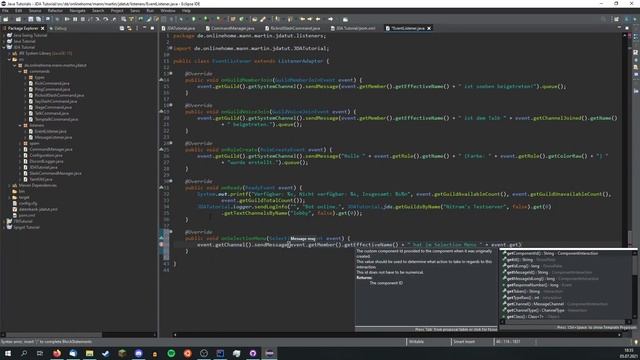
Task: Toggle Link with Editor in Package Explorer
Action: [129, 28]
